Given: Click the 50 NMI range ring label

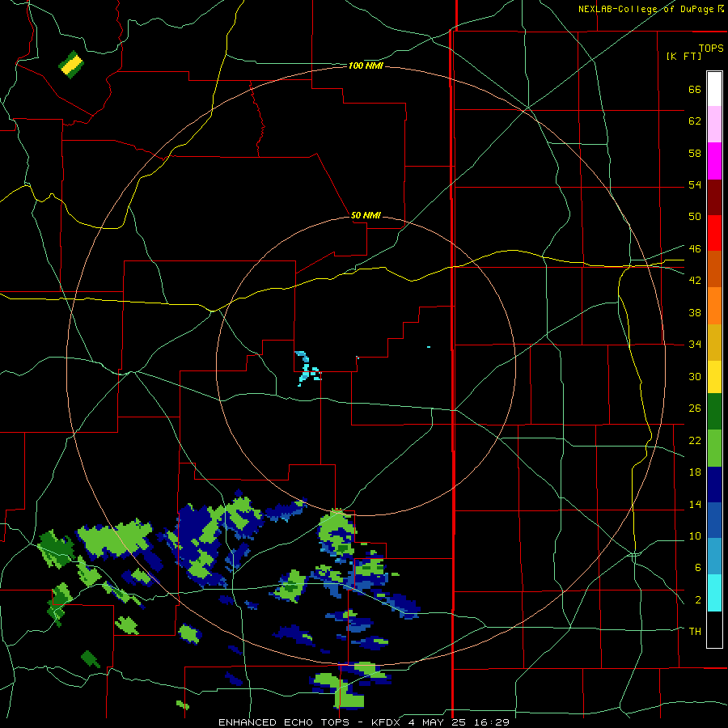Looking at the screenshot, I should pyautogui.click(x=366, y=215).
